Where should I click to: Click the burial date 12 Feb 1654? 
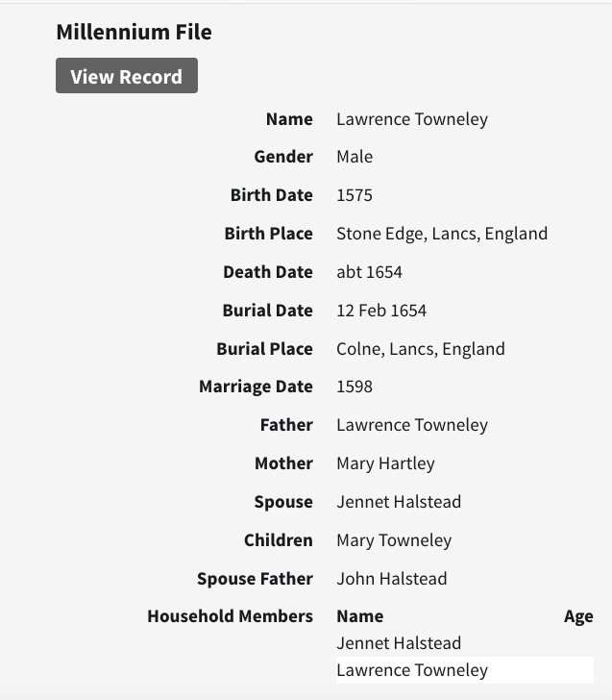(x=381, y=311)
